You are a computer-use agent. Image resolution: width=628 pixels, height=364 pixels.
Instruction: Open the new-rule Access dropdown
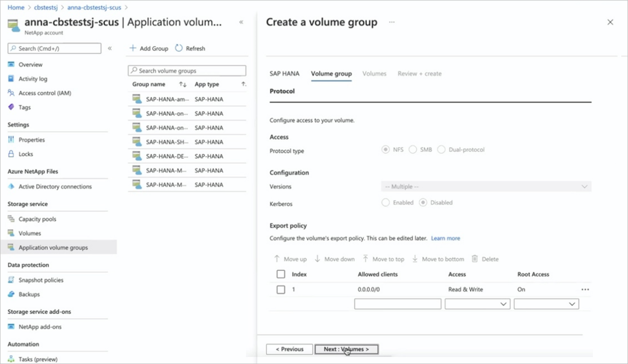click(477, 304)
